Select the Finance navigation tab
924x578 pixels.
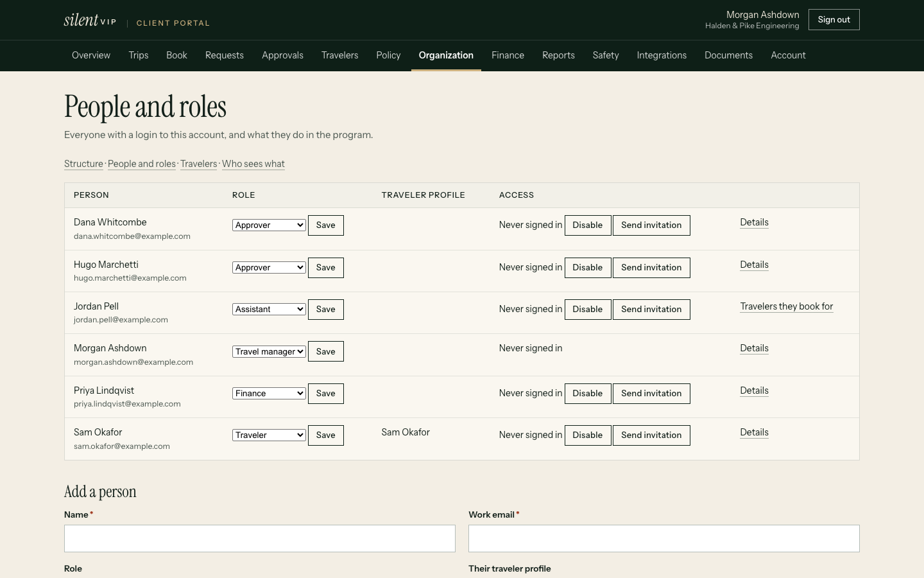pyautogui.click(x=508, y=55)
